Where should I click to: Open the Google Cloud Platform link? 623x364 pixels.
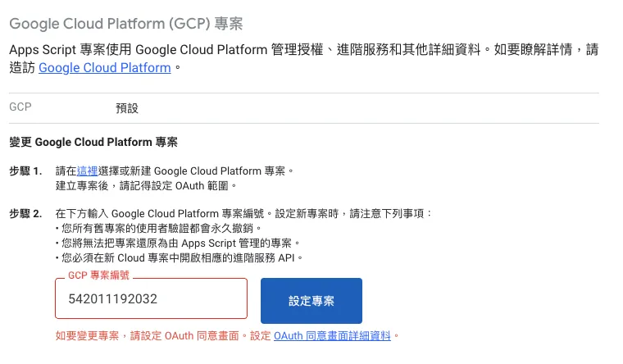tap(104, 68)
